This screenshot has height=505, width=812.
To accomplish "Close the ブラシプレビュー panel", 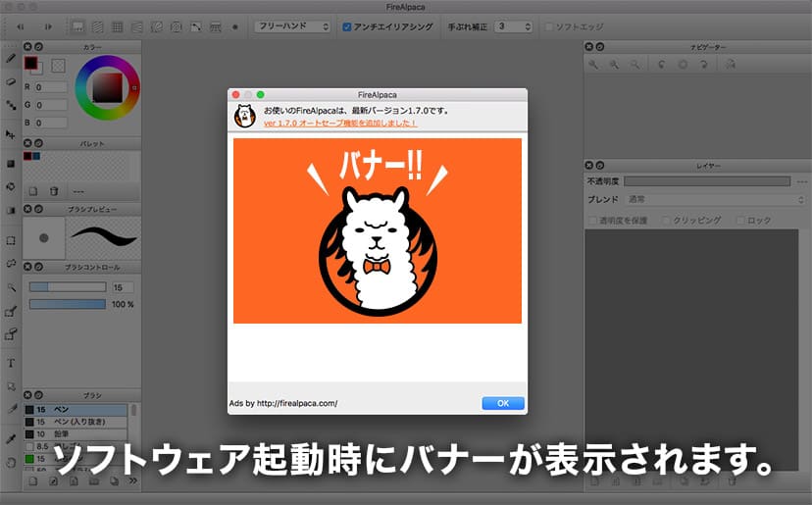I will [28, 209].
